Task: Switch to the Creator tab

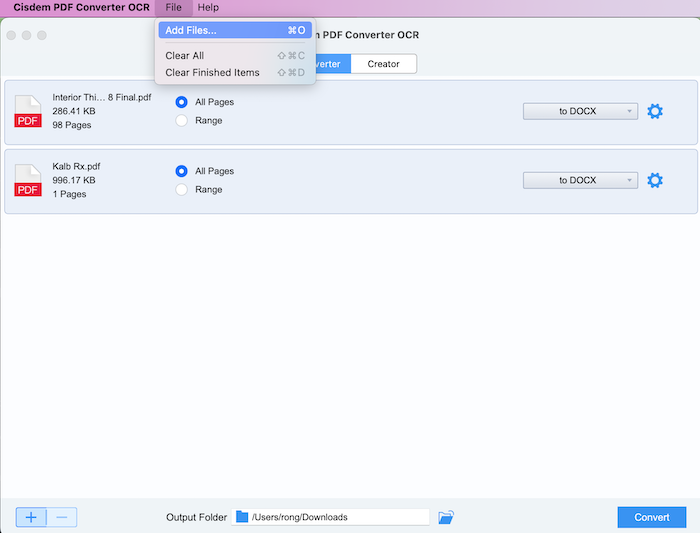Action: [x=383, y=64]
